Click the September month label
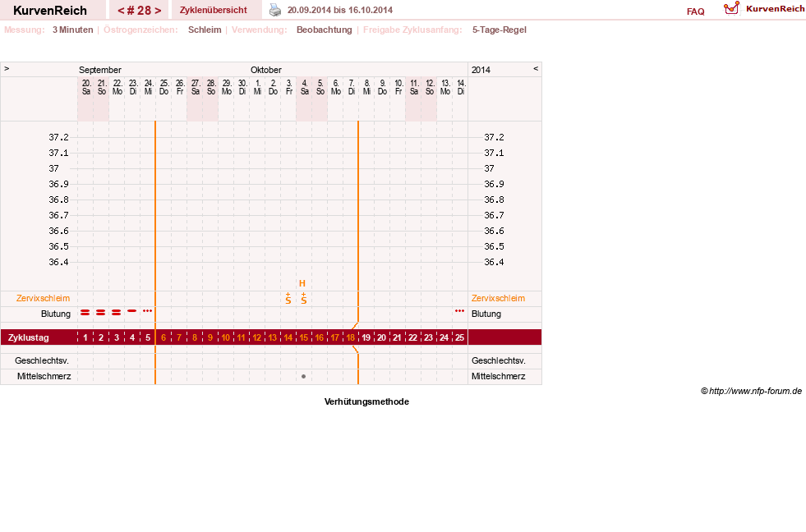 (100, 70)
